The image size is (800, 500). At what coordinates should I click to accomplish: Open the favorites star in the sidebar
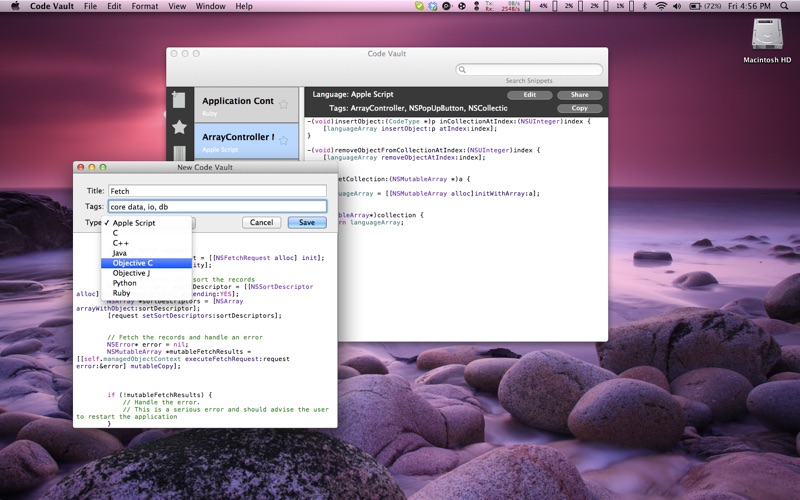[x=179, y=127]
